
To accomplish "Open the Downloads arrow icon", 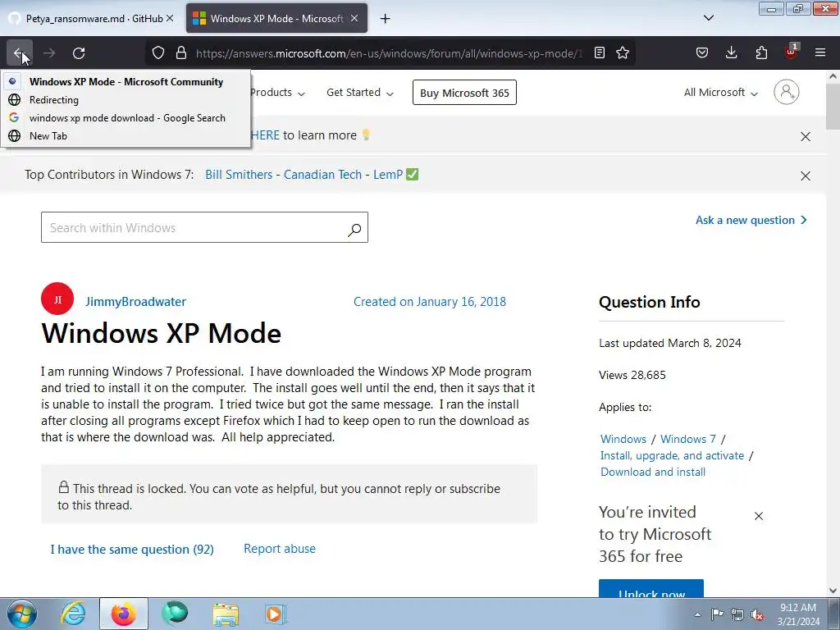I will pos(731,52).
